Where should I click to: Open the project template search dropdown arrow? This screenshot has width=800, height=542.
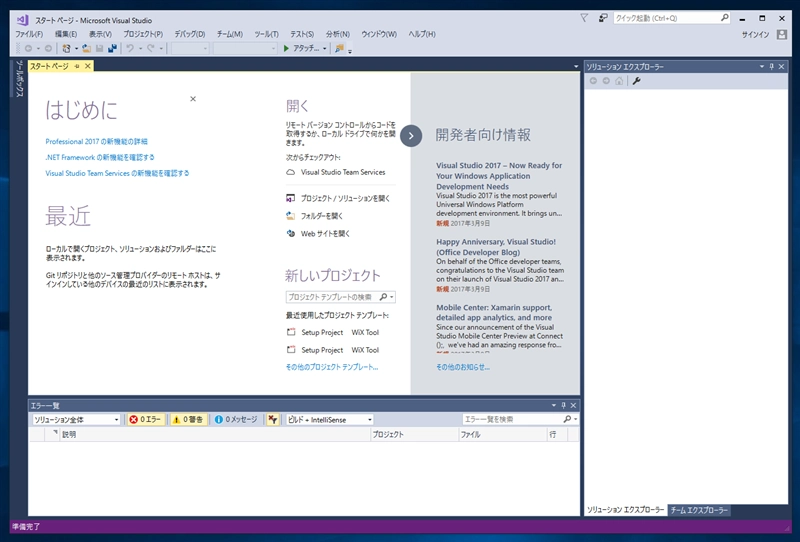(x=392, y=297)
